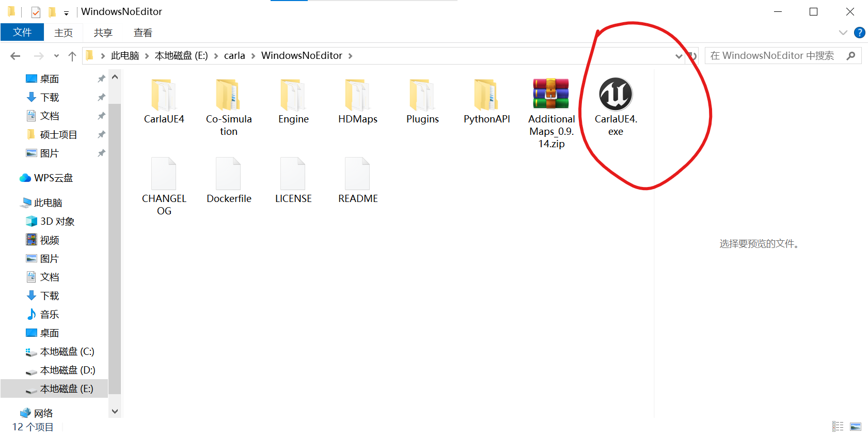Screen dimensions: 868x436
Task: Click 本地磁盘 (E:) in address breadcrumb
Action: pos(181,56)
